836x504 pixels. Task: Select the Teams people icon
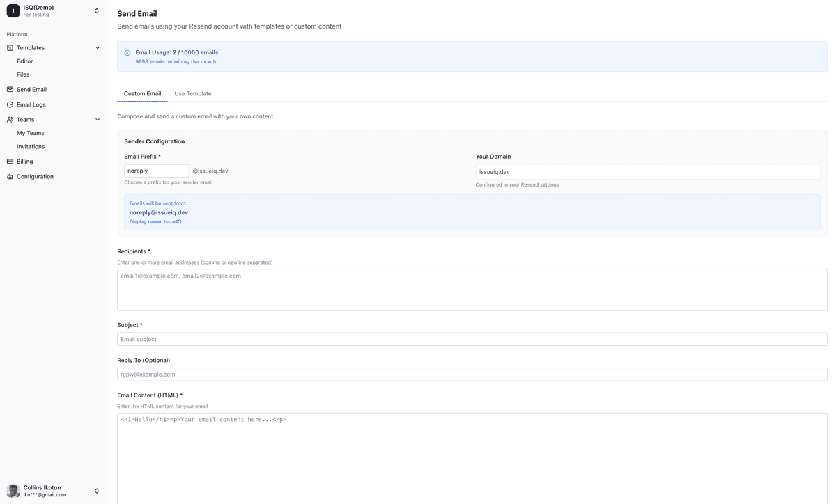coord(10,119)
